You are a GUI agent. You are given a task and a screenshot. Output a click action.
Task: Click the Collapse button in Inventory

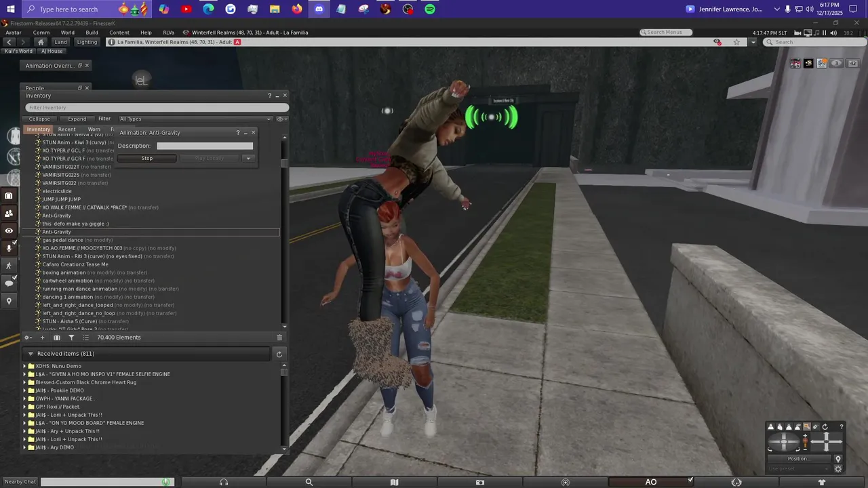39,119
